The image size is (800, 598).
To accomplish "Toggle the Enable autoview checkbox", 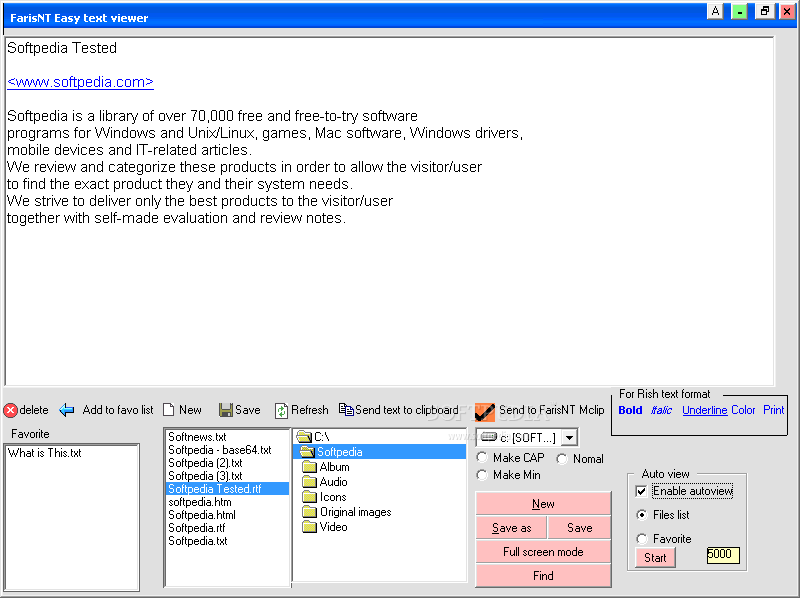I will pos(641,491).
